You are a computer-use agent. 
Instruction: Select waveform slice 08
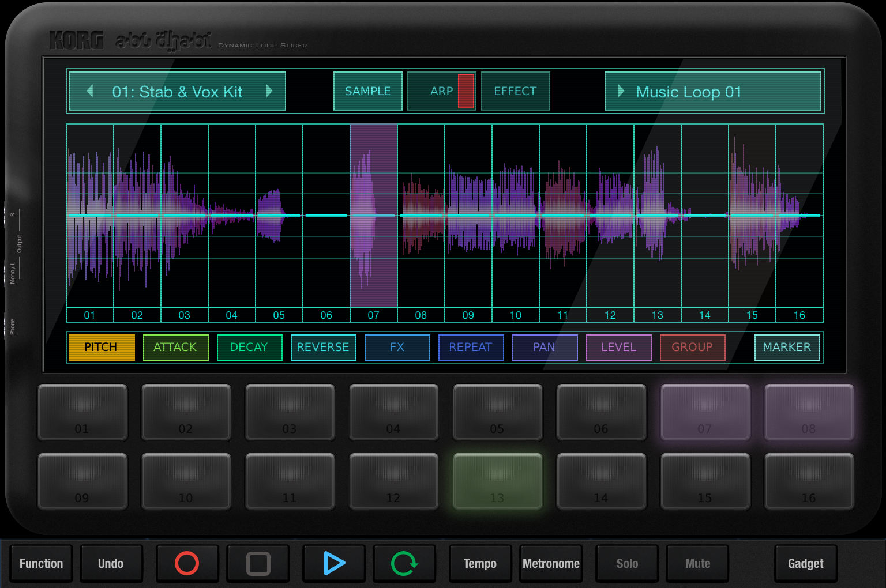(x=421, y=223)
